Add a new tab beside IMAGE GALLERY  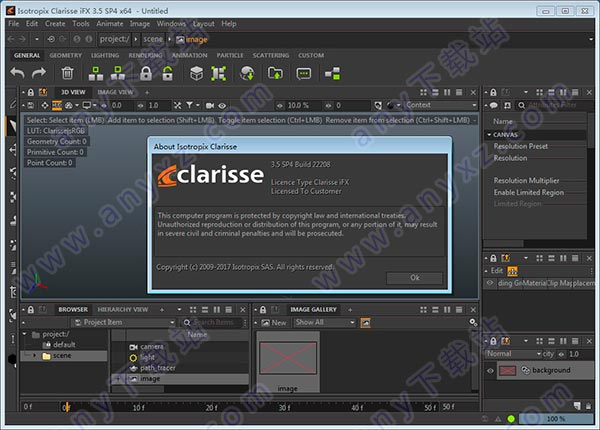(x=350, y=310)
